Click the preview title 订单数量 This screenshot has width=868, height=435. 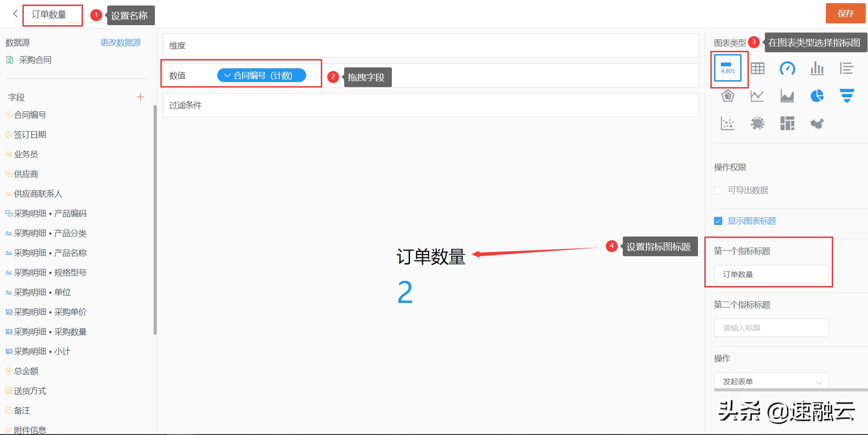[431, 257]
